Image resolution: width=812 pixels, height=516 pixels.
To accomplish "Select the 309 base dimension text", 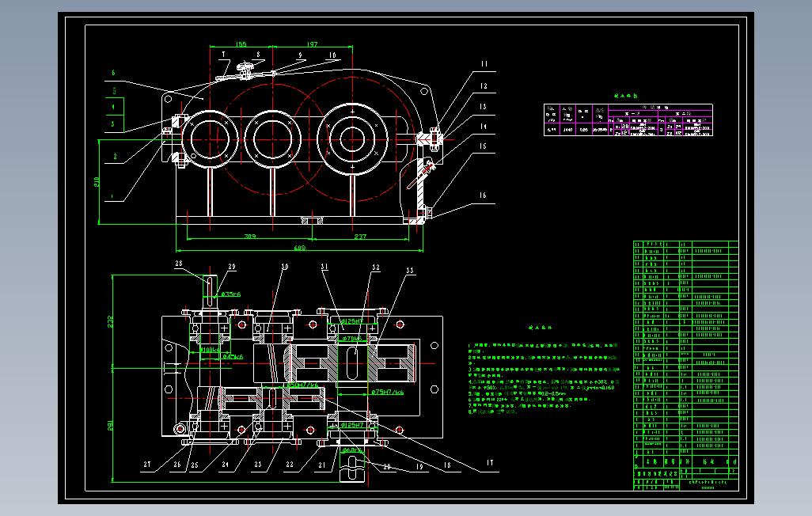I will pos(250,237).
